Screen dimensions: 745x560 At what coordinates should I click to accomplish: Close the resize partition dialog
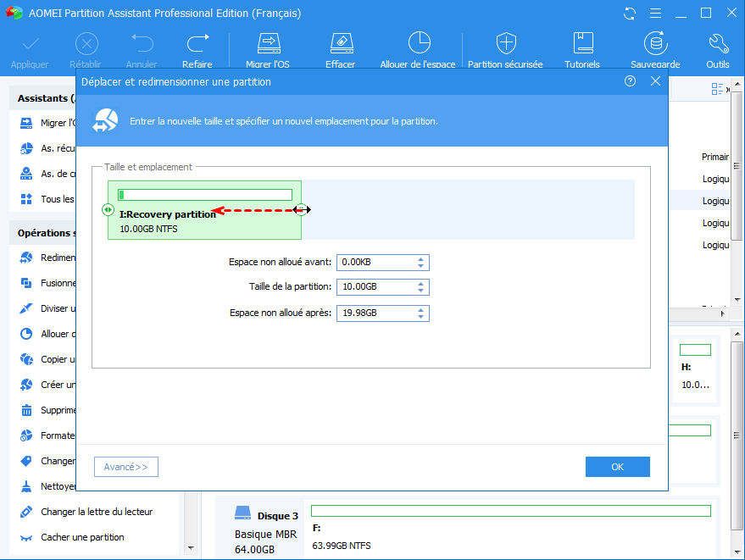click(x=655, y=81)
